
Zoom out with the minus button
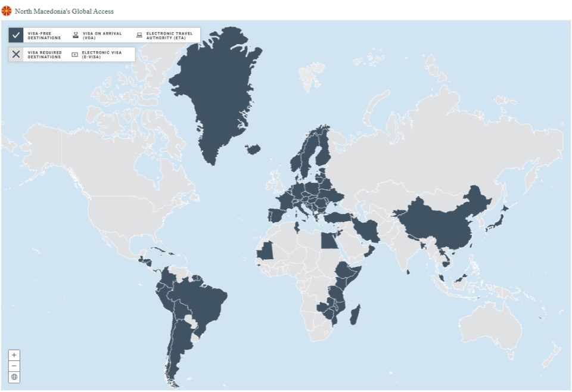click(x=14, y=365)
